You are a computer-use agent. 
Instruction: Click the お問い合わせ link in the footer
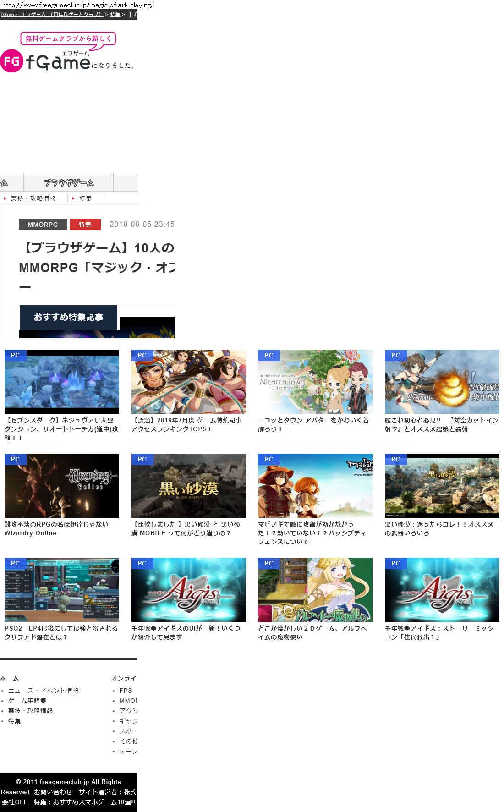(x=53, y=792)
